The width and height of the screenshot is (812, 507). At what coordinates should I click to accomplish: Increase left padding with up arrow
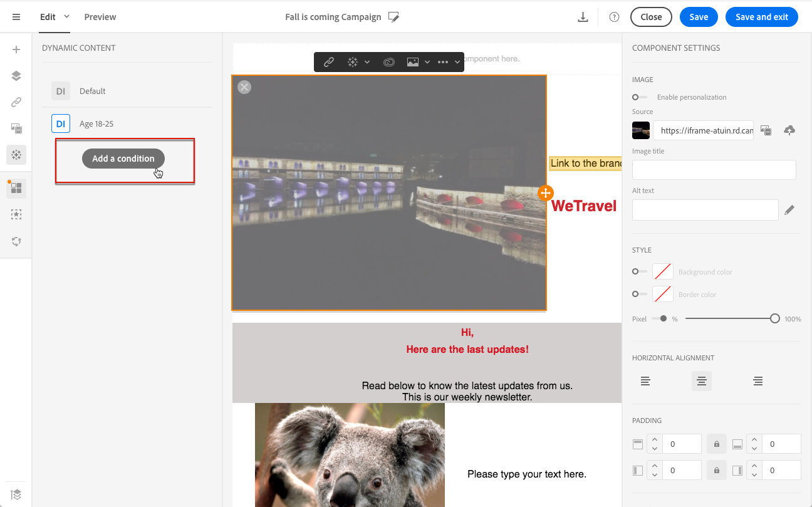coord(655,466)
